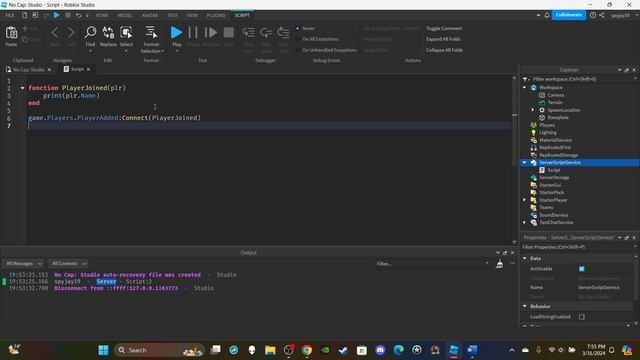This screenshot has width=640, height=360.
Task: Start playtest with the large Play button
Action: 176,32
